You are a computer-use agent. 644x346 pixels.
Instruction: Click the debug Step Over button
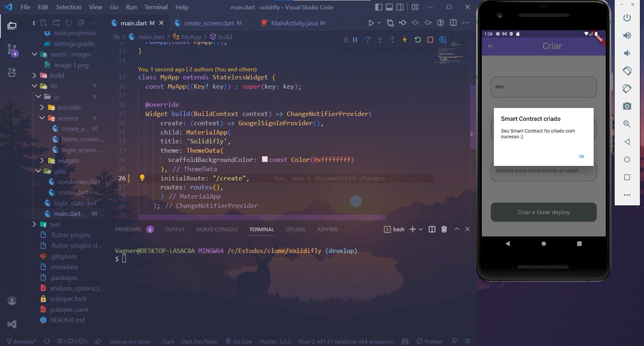tap(368, 40)
